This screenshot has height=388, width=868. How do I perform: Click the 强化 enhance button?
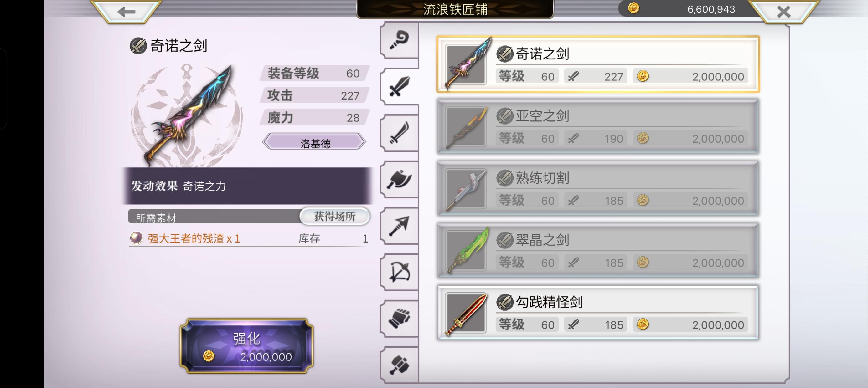(247, 346)
